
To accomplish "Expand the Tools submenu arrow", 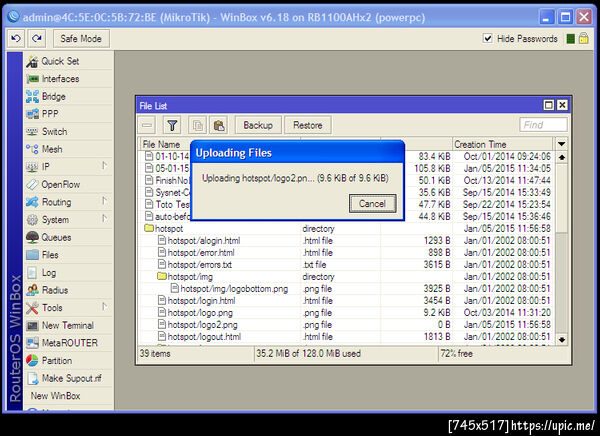I will [105, 307].
